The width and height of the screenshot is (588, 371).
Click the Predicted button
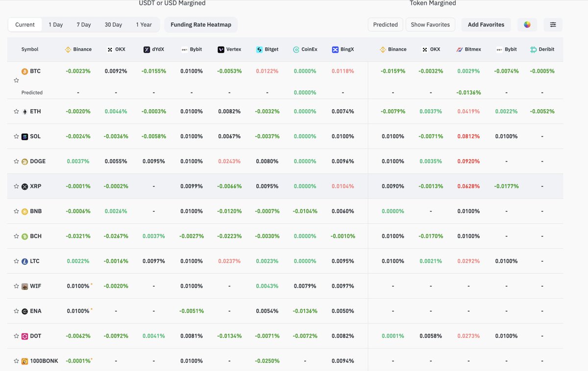[386, 25]
